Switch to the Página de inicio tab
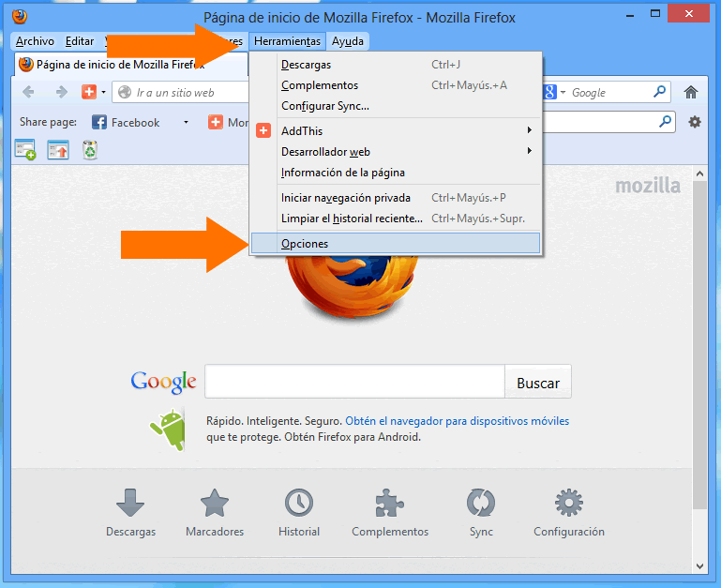Image resolution: width=721 pixels, height=588 pixels. tap(131, 65)
